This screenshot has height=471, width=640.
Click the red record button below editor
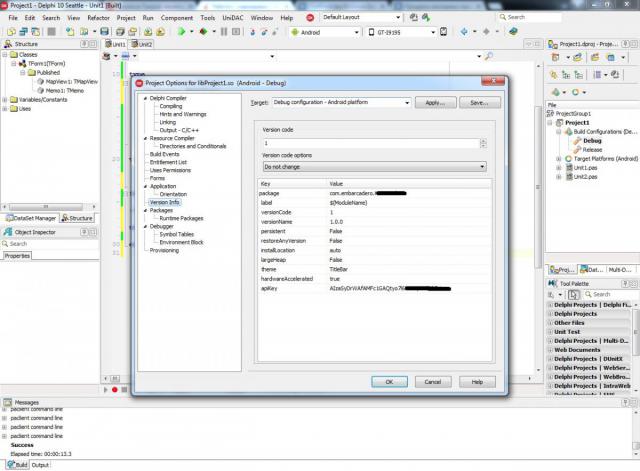point(115,390)
